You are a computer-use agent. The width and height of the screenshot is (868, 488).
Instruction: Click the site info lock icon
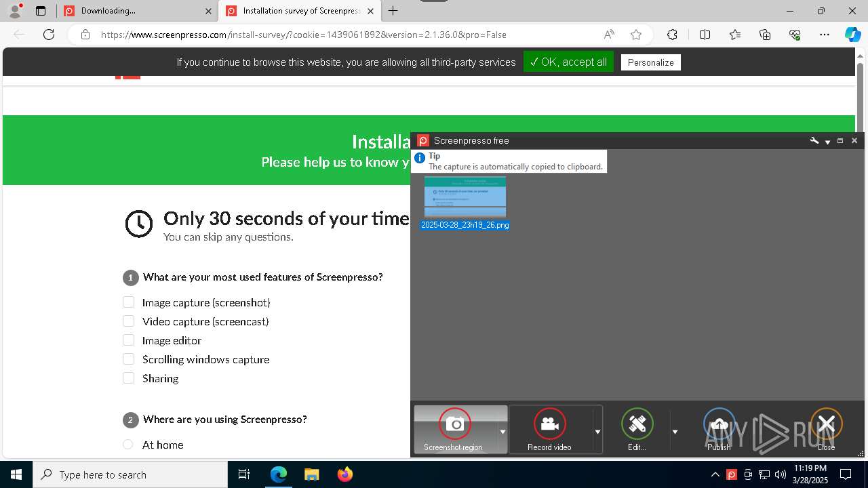pos(85,35)
